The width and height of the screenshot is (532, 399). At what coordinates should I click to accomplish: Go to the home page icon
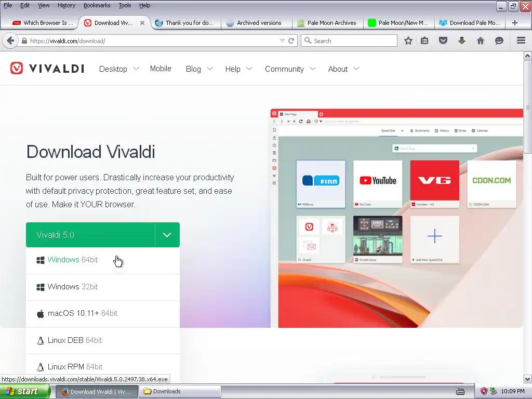[481, 41]
